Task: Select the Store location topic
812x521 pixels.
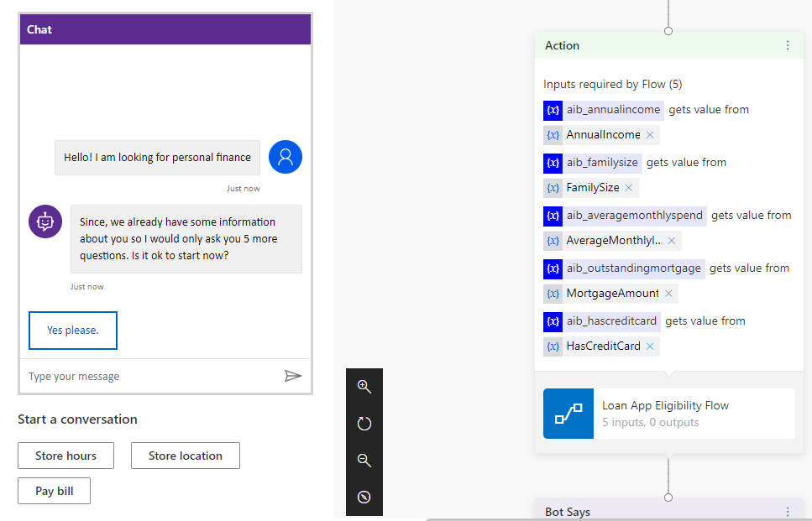Action: [185, 456]
